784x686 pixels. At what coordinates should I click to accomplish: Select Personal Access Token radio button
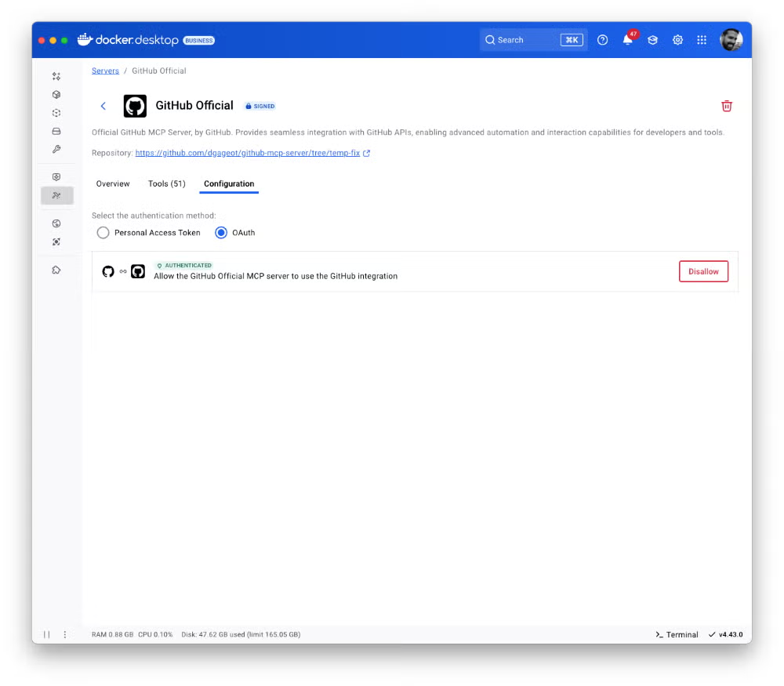[103, 233]
